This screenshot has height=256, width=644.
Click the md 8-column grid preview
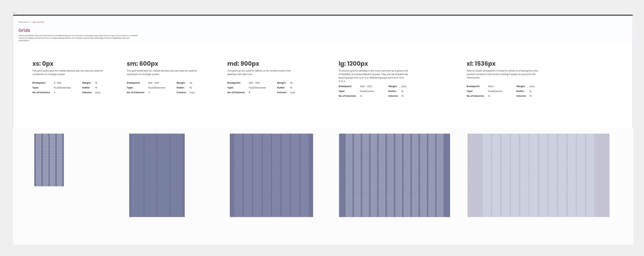[271, 175]
